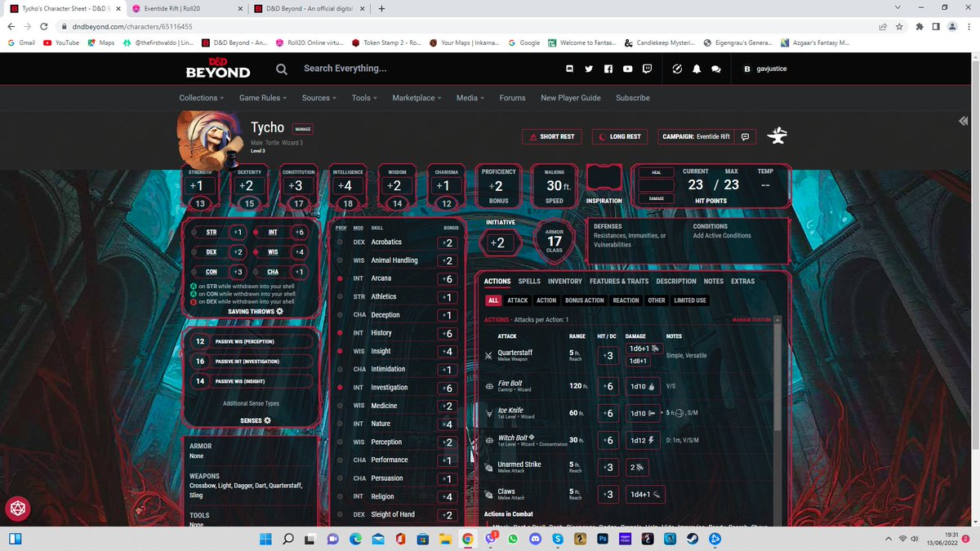The width and height of the screenshot is (980, 551).
Task: Expand the Sources dropdown menu
Action: 319,98
